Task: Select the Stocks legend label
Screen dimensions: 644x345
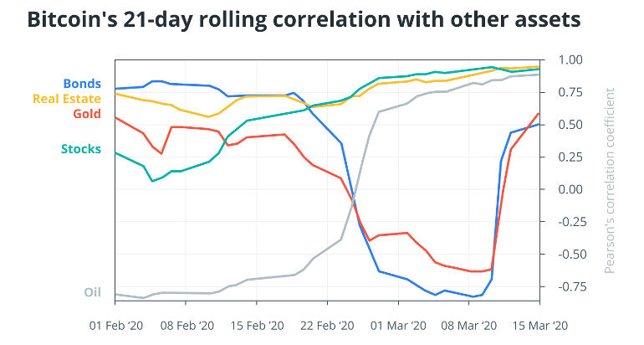Action: tap(81, 149)
